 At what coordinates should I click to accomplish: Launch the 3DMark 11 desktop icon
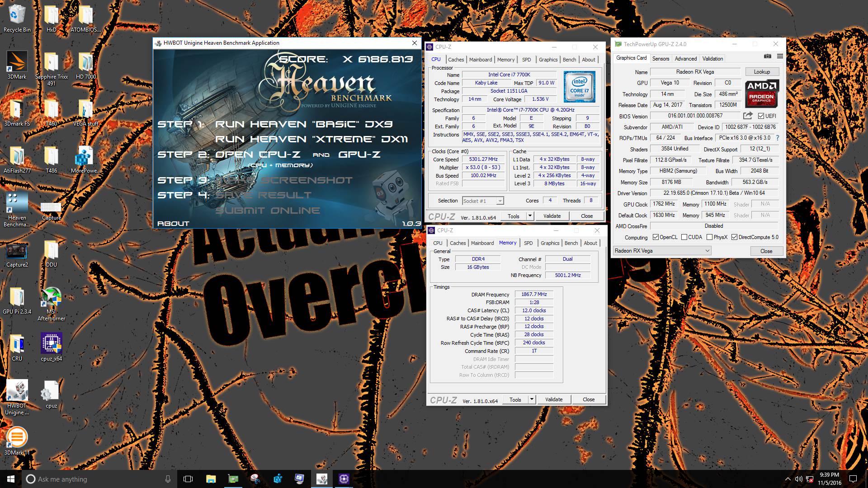pos(17,441)
